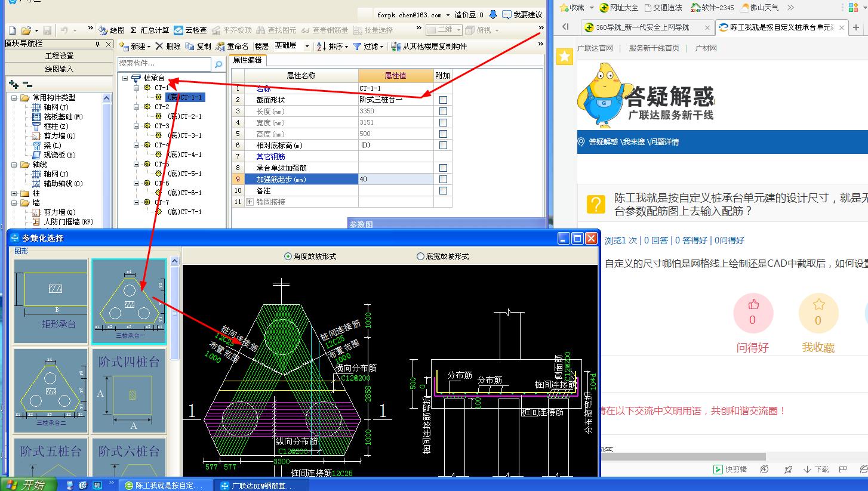Check 附加 box for 高度(mm) row
Image resolution: width=868 pixels, height=491 pixels.
443,134
